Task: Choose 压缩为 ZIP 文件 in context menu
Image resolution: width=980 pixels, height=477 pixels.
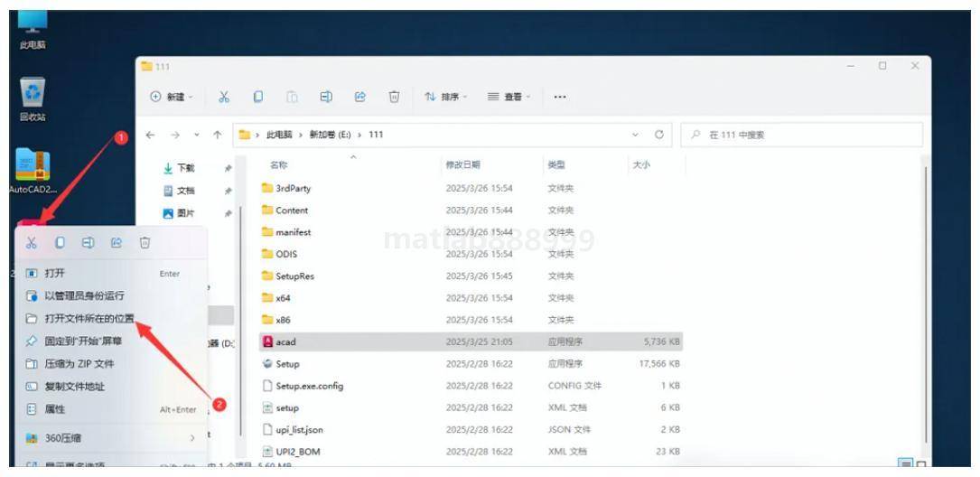Action: point(110,364)
